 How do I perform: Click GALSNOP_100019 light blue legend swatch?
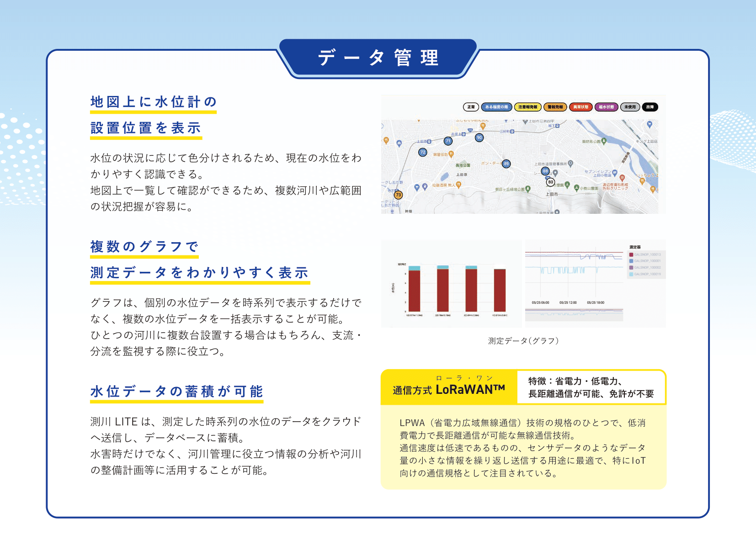click(x=631, y=274)
